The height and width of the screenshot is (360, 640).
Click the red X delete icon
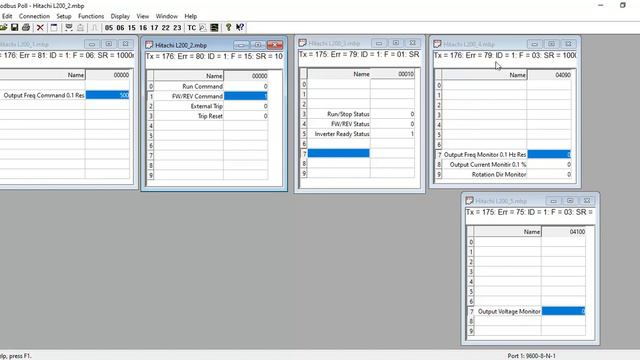[x=40, y=27]
